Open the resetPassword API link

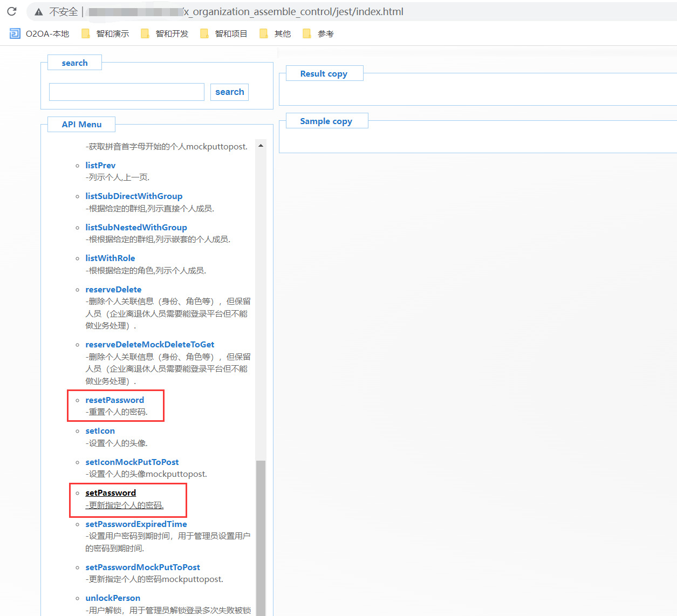(115, 400)
